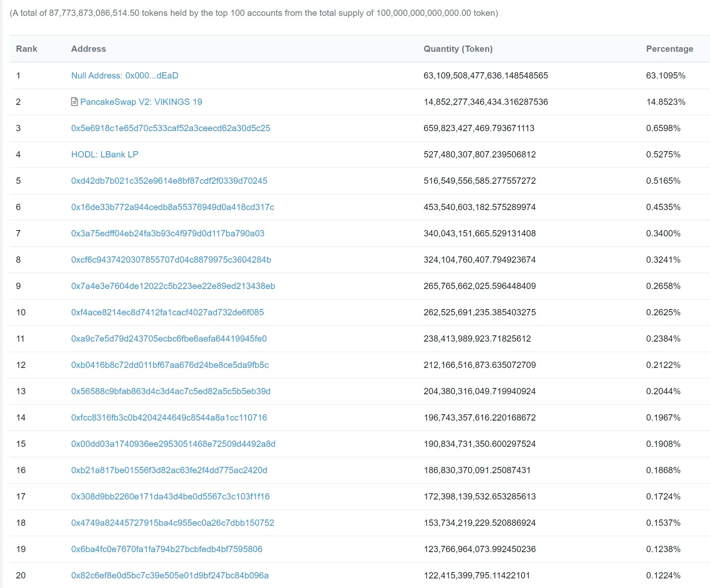Screen dimensions: 710x588
Task: Click percentage value 14.8523%
Action: [666, 102]
